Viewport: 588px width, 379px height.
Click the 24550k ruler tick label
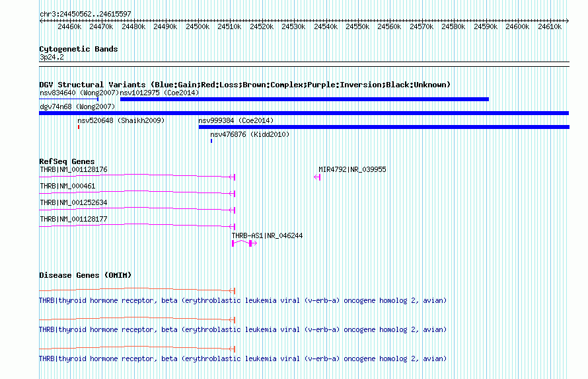pyautogui.click(x=357, y=26)
